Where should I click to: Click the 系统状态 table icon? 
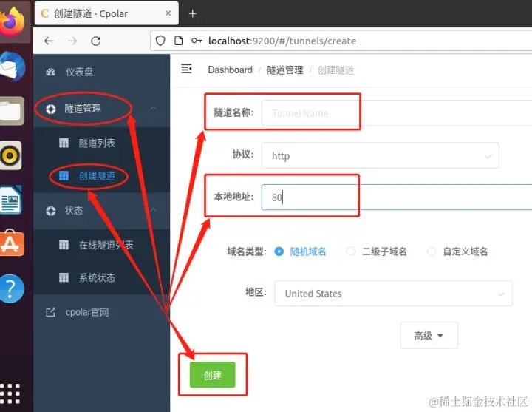coord(64,278)
